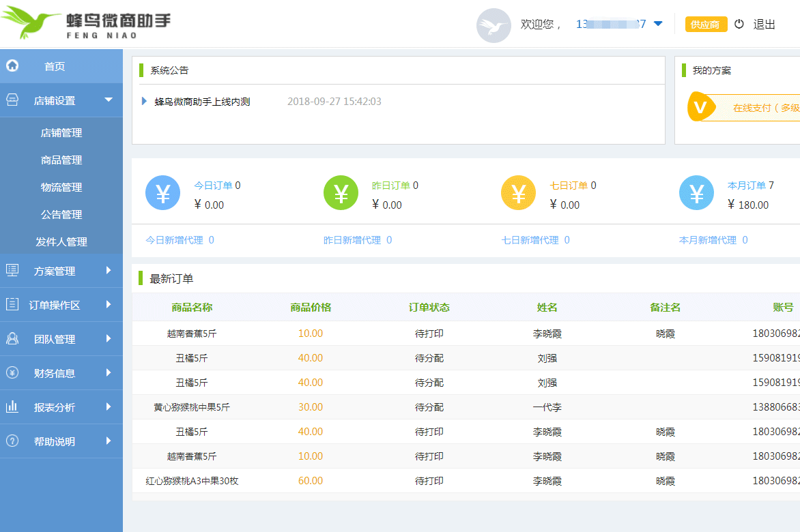Viewport: 800px width, 532px height.
Task: Click the 本月订单 link
Action: coord(747,186)
